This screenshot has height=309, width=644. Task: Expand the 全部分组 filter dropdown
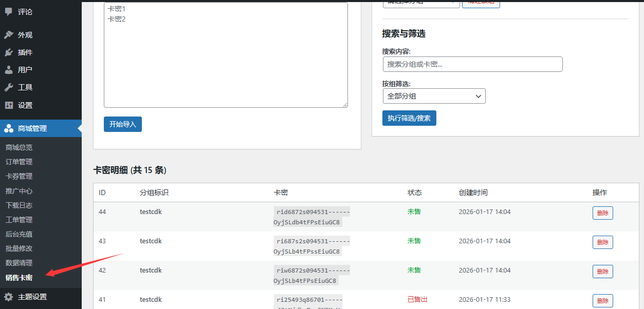(434, 96)
